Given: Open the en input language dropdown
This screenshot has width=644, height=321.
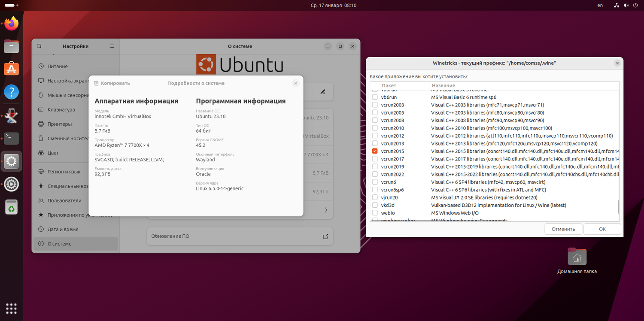Looking at the screenshot, I should (x=600, y=6).
